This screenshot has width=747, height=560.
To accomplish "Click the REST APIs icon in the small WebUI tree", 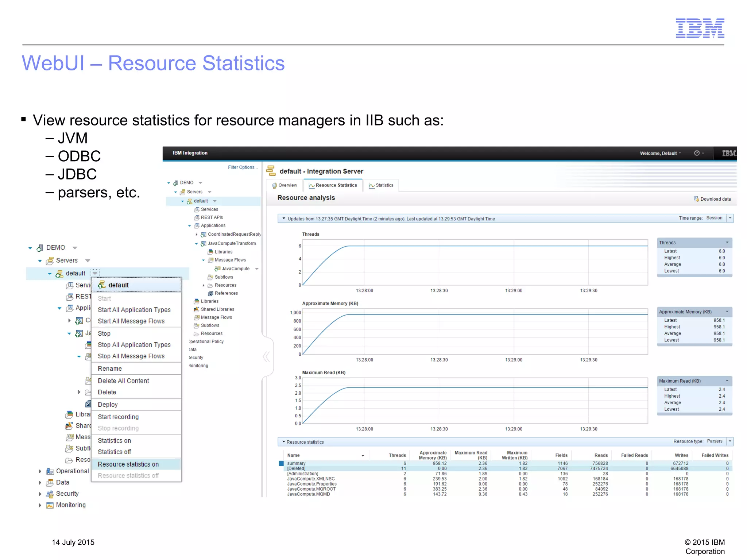I will click(x=197, y=217).
